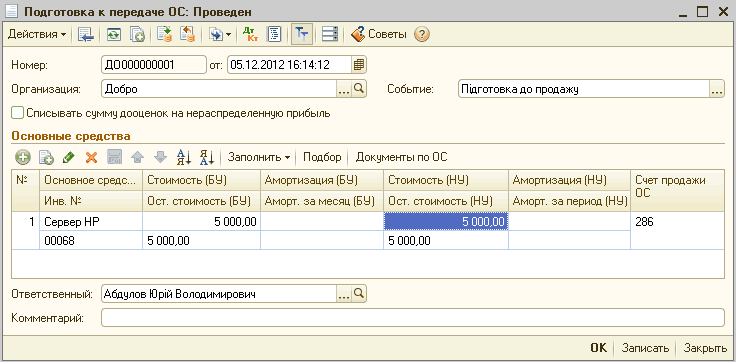The width and height of the screenshot is (736, 362).
Task: Click the unpost document icon with orange arrow
Action: (188, 35)
